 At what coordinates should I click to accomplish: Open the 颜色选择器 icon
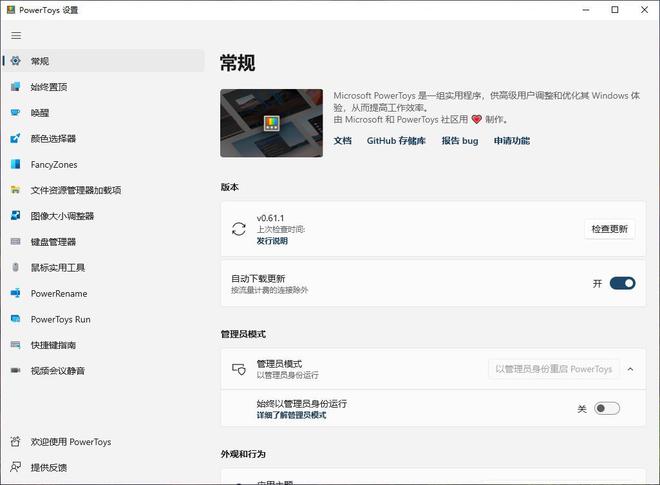pos(16,138)
